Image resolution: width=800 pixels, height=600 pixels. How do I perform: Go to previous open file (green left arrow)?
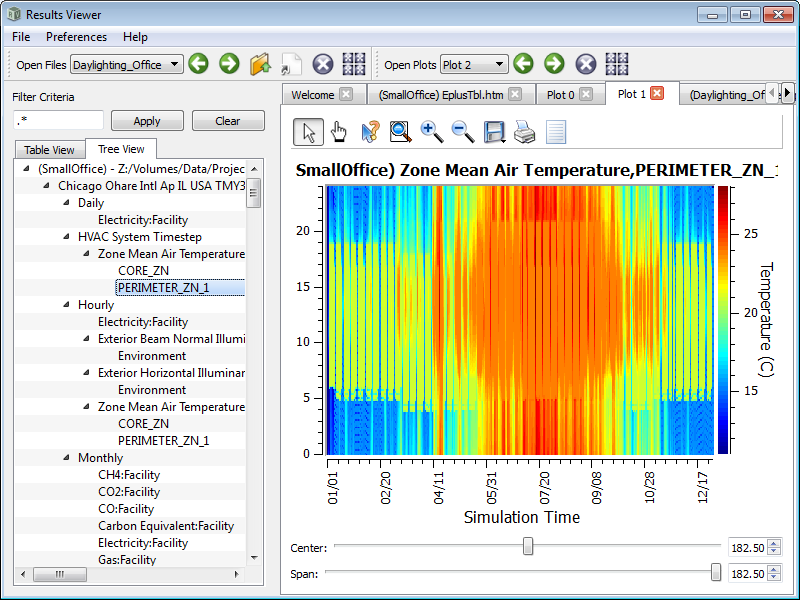point(198,64)
